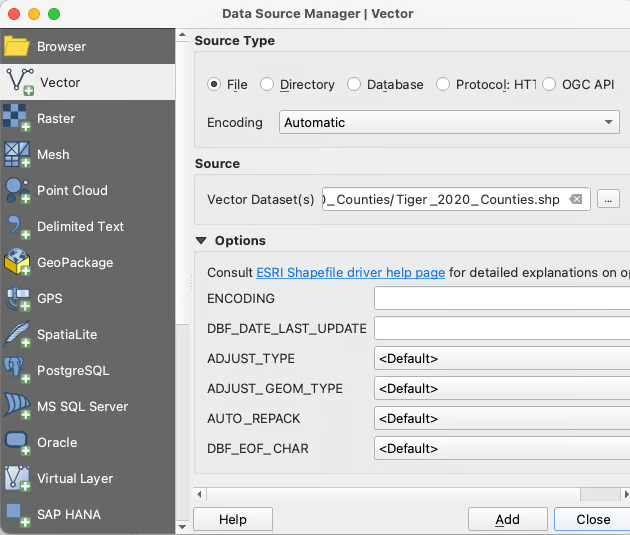This screenshot has width=630, height=535.
Task: Open the Delimited Text tab
Action: coord(80,227)
